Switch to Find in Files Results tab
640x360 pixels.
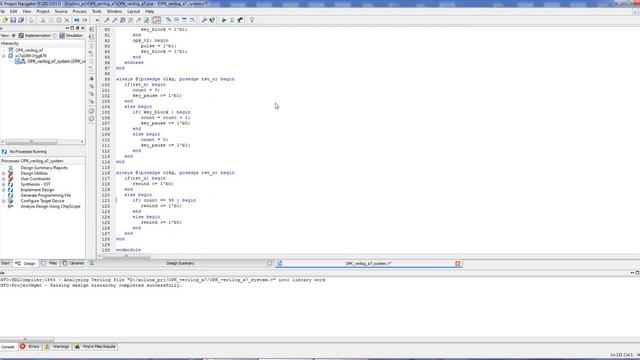(x=95, y=347)
